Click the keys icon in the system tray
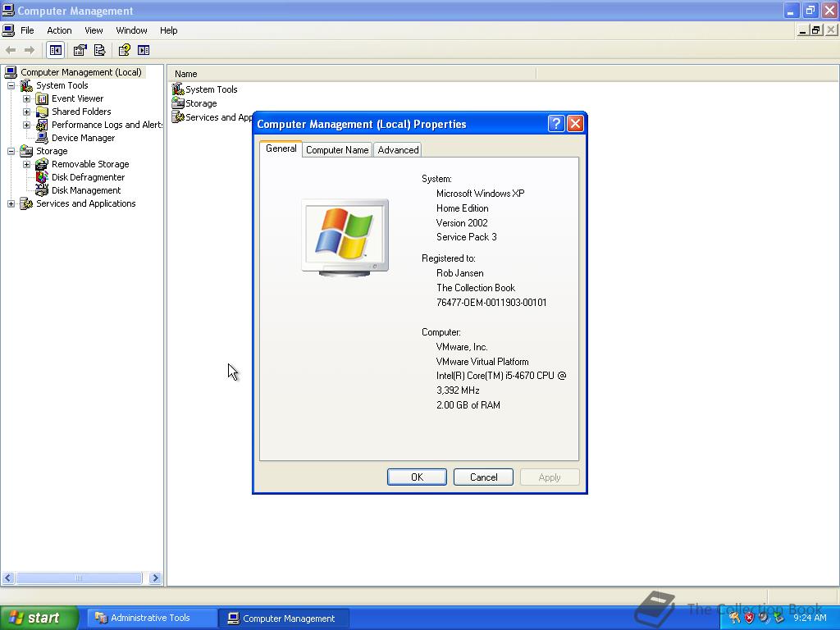 (734, 618)
